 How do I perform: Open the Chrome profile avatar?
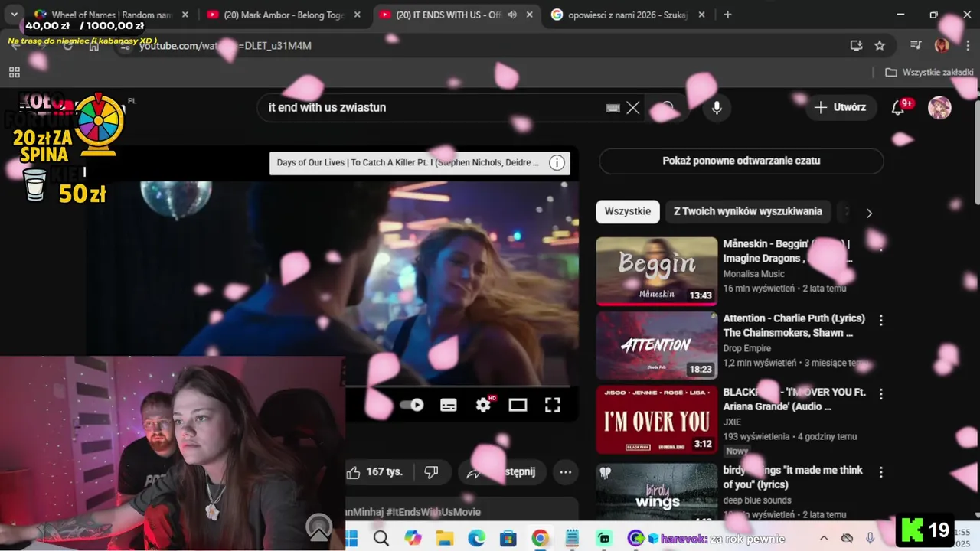coord(942,46)
